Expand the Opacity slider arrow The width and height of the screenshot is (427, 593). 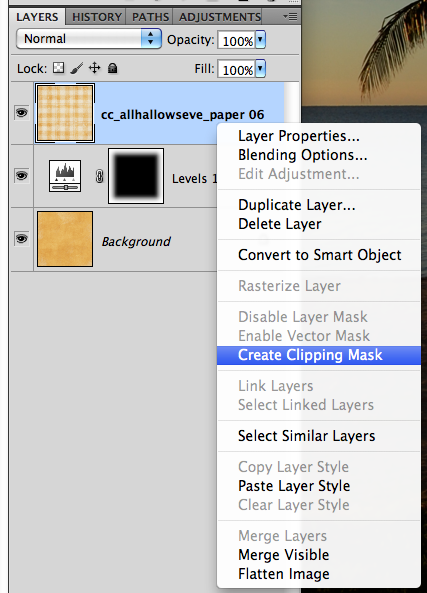(x=260, y=39)
